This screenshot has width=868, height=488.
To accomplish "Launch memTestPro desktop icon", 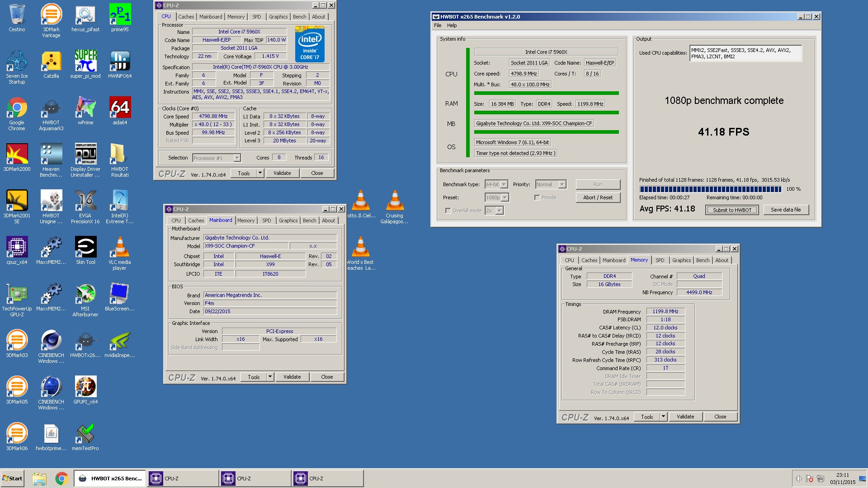I will coord(85,436).
